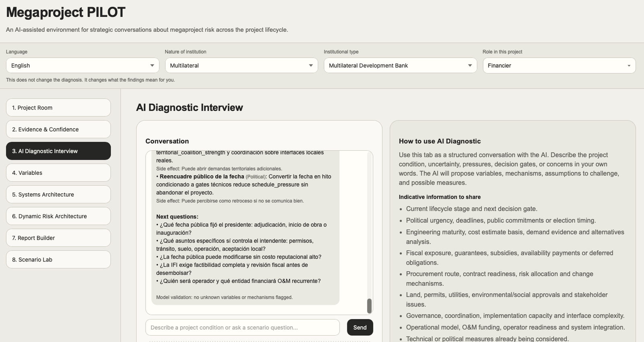Click the Engineering maturity, cost estimate bullet

click(515, 237)
